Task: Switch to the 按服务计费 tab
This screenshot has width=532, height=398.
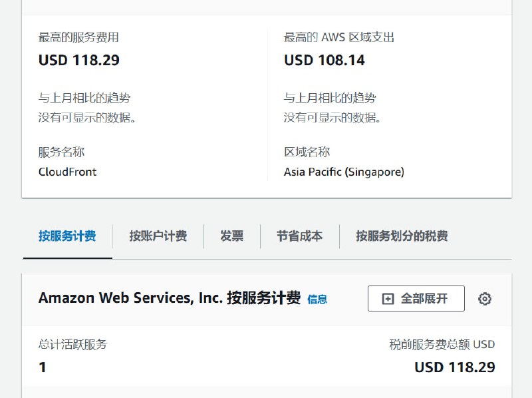Action: coord(67,236)
